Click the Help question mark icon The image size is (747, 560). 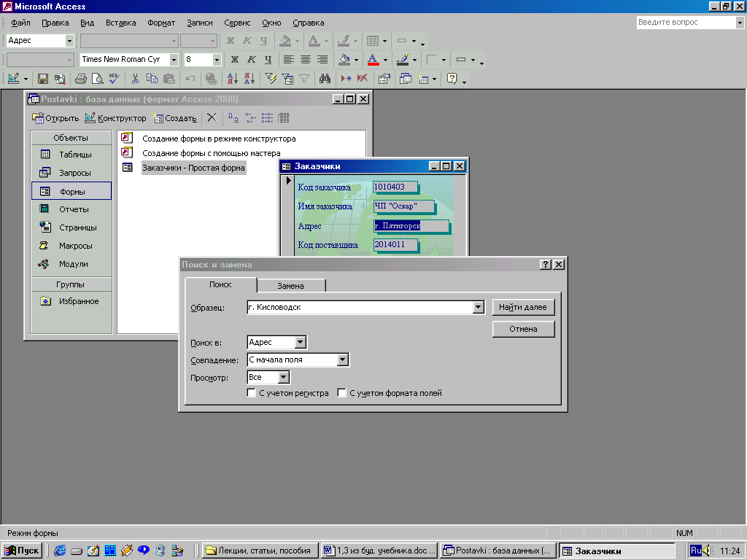[452, 79]
